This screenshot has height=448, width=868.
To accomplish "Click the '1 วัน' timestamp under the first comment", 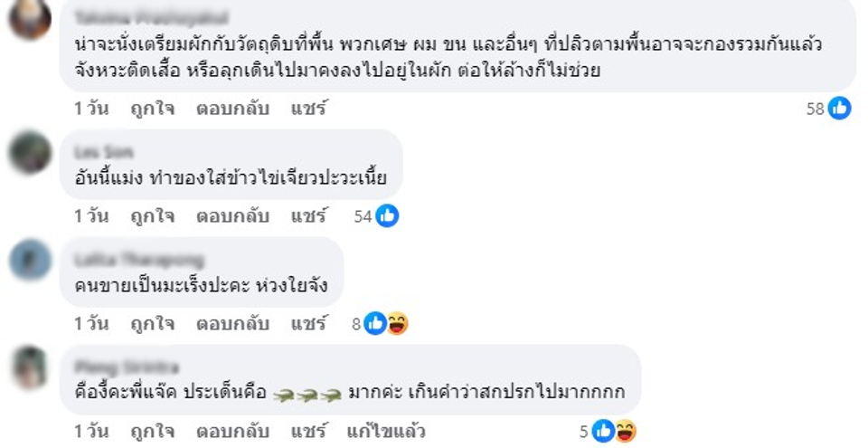I will [x=91, y=109].
